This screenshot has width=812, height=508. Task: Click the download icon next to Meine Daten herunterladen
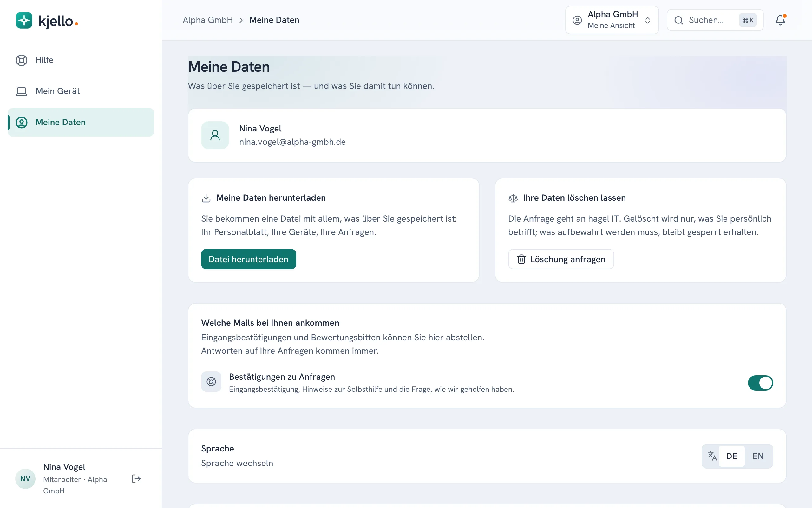[x=206, y=198]
